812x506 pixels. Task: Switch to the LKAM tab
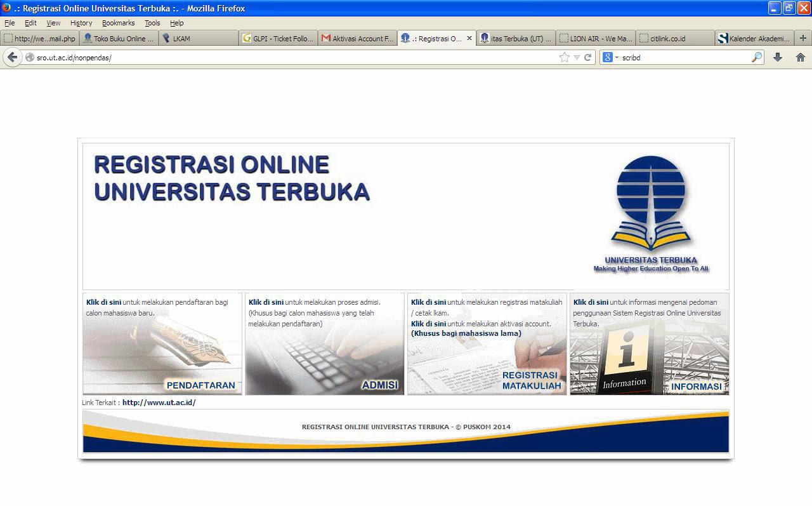tap(199, 38)
